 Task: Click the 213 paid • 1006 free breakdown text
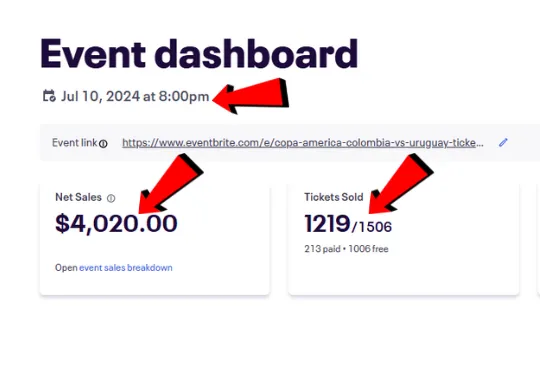(x=346, y=249)
